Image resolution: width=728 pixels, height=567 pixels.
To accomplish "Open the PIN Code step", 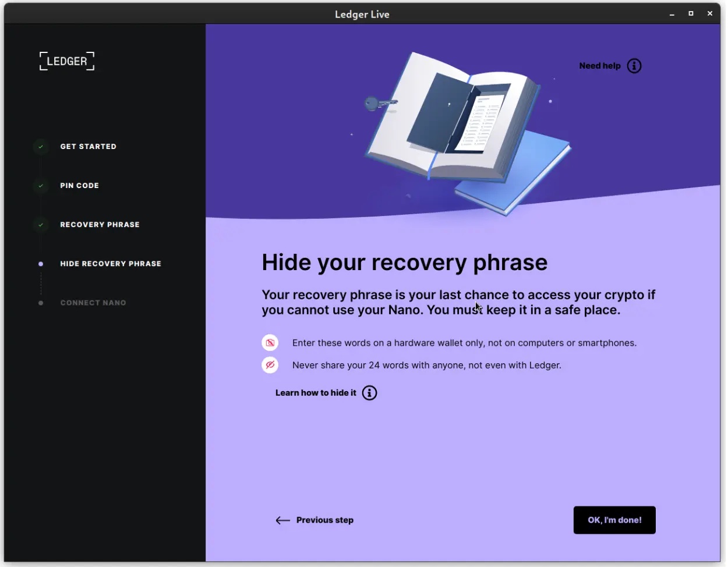I will 80,186.
